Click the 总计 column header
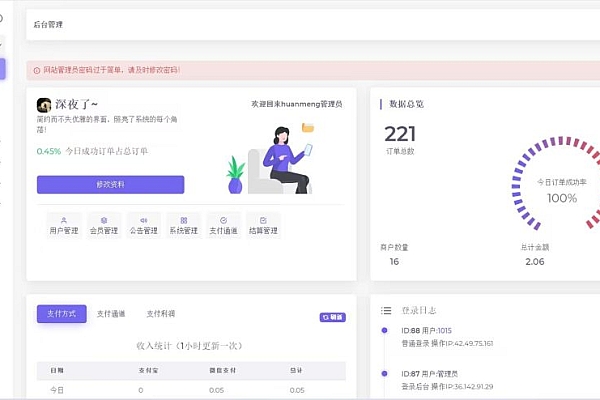Image resolution: width=600 pixels, height=400 pixels. (296, 371)
